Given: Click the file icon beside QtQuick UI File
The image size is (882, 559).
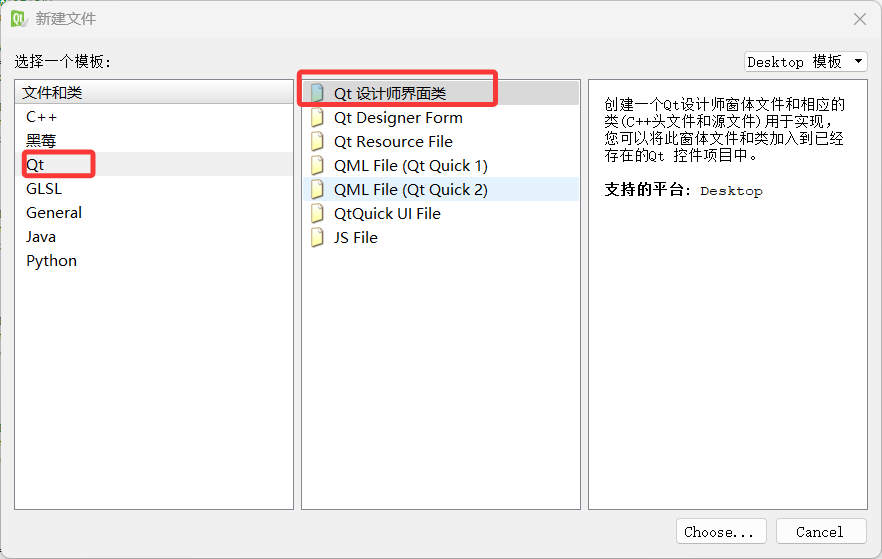Looking at the screenshot, I should [x=317, y=214].
